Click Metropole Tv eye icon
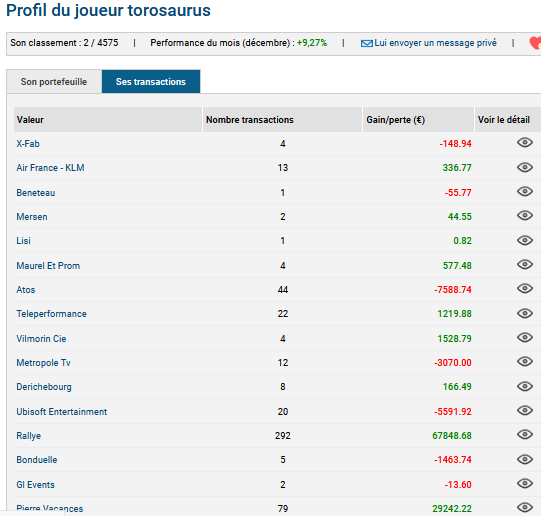This screenshot has height=516, width=541. click(x=525, y=361)
